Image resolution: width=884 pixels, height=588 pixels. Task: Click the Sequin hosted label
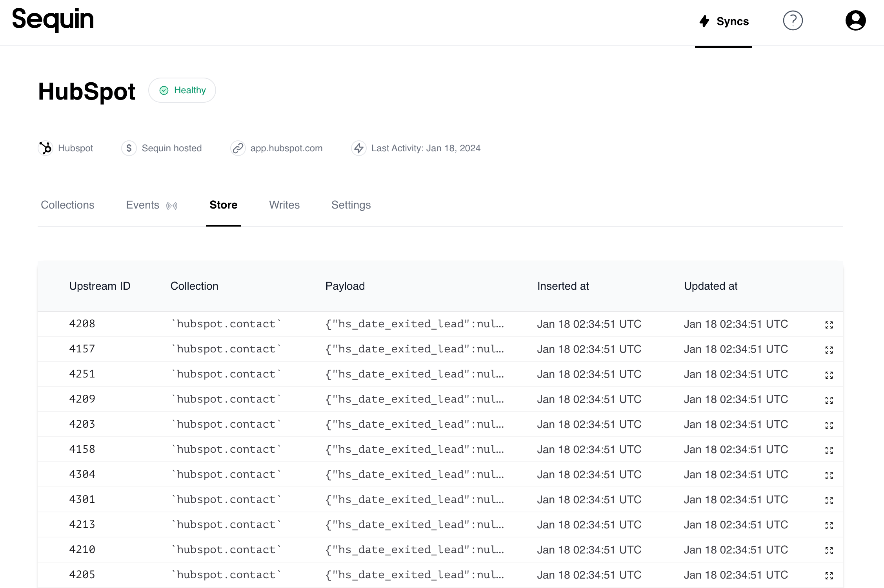172,148
